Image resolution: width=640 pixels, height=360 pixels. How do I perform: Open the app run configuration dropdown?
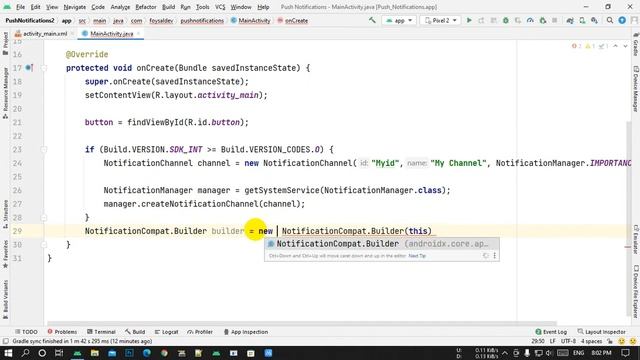399,20
